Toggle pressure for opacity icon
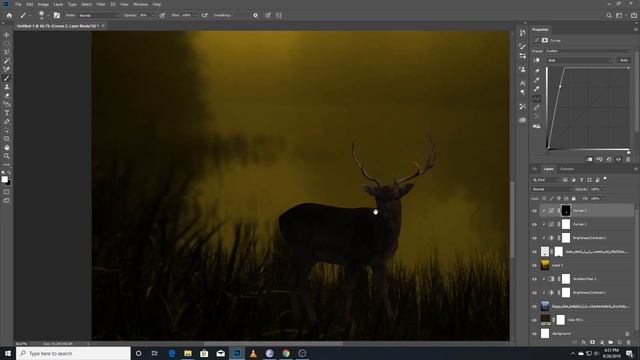 coord(162,15)
